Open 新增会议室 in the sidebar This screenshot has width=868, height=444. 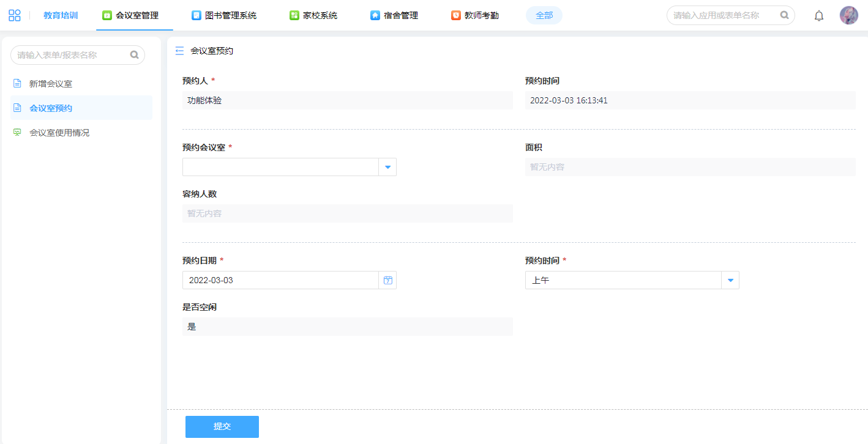tap(51, 84)
